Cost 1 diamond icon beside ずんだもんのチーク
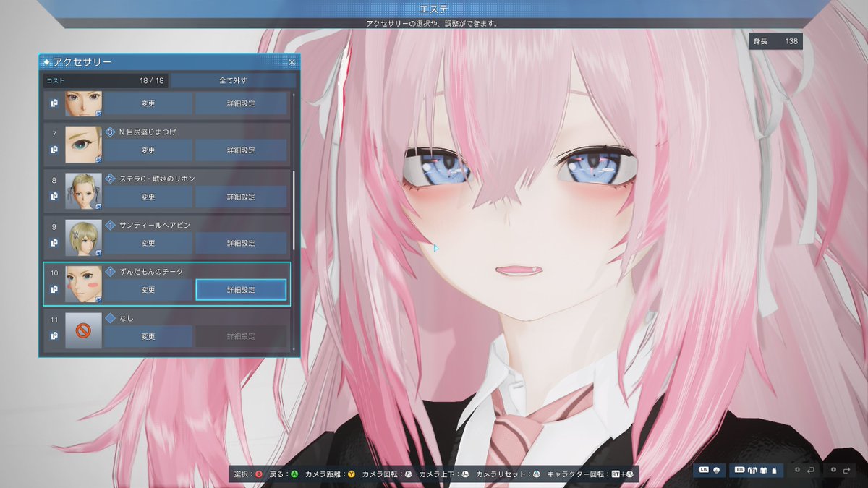Image resolution: width=868 pixels, height=488 pixels. tap(111, 271)
